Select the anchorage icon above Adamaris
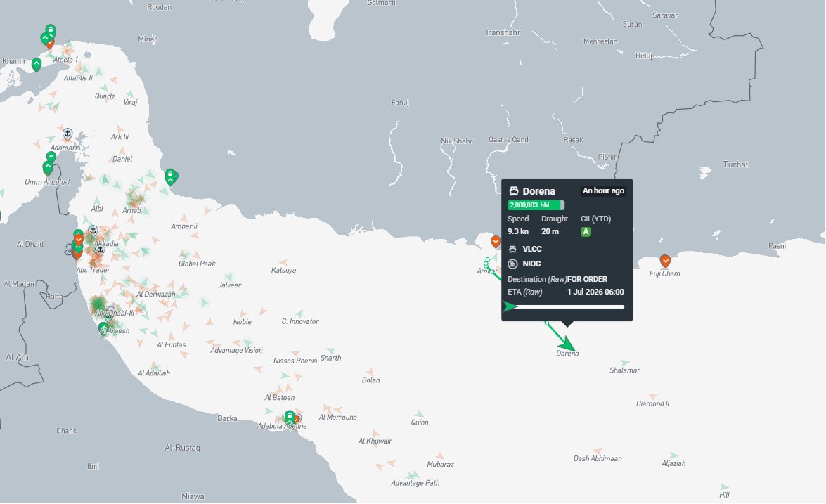Screen dimensions: 826x504 tap(67, 134)
